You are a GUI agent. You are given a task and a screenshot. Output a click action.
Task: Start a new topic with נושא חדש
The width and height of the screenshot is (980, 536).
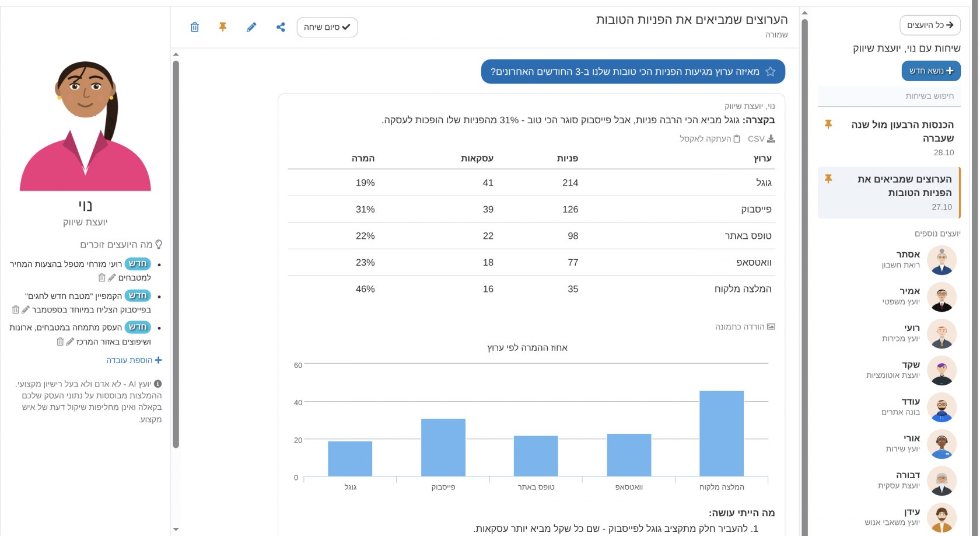[x=931, y=71]
